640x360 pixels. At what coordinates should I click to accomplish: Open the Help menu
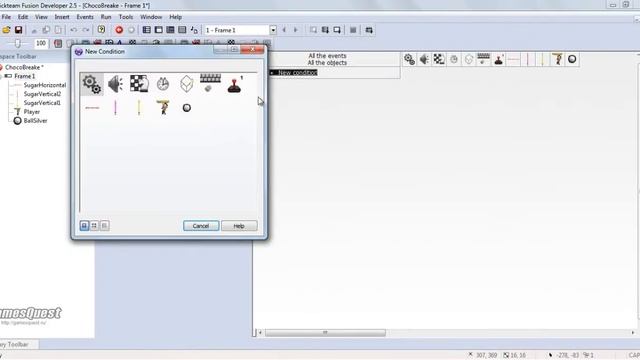coord(176,17)
